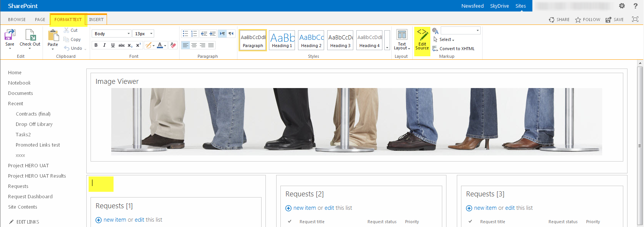Click the Convert to XHTML icon
The image size is (644, 227).
pyautogui.click(x=435, y=49)
